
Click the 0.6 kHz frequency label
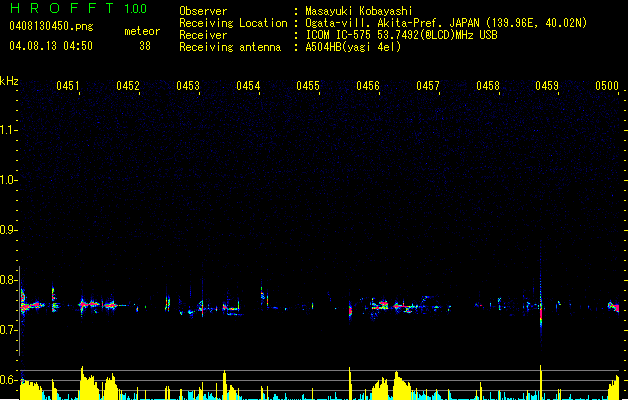[8, 380]
